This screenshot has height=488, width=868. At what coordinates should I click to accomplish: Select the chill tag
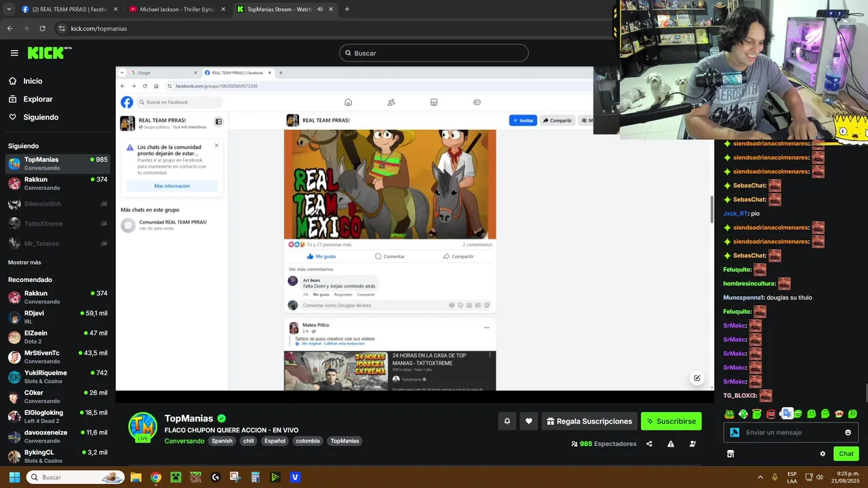tap(248, 441)
